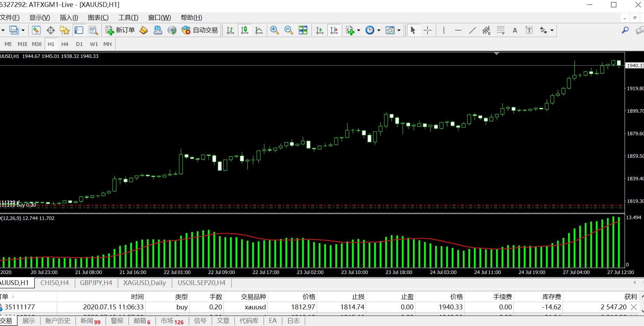Toggle chart auto scroll icon

320,30
